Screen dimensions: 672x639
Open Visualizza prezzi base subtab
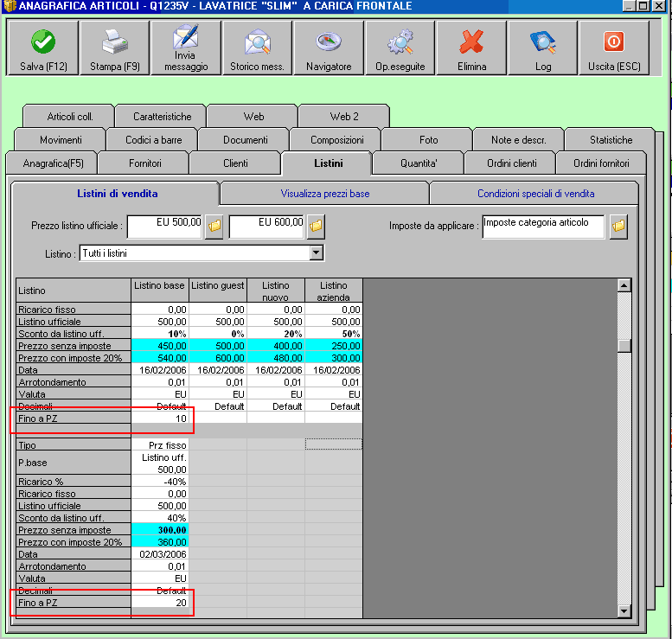(325, 194)
